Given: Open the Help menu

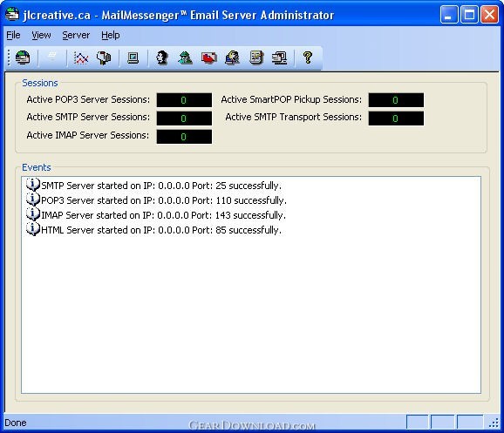Looking at the screenshot, I should (110, 35).
